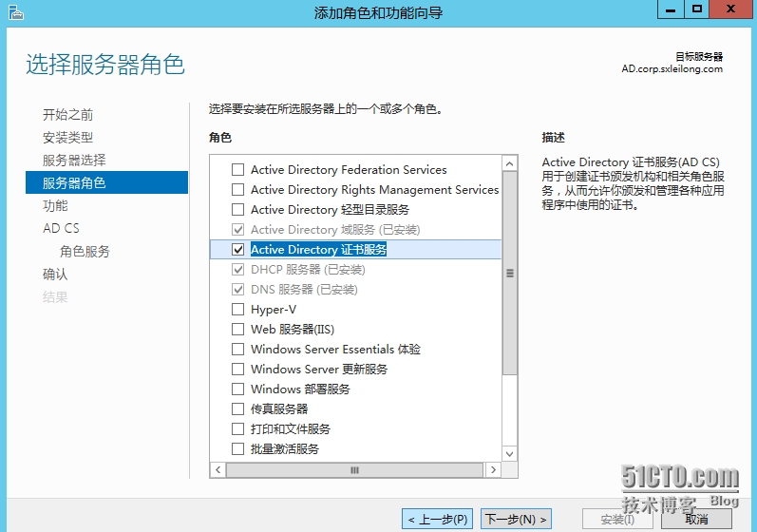757x532 pixels.
Task: Click the disabled 安装(I) button
Action: click(x=617, y=520)
